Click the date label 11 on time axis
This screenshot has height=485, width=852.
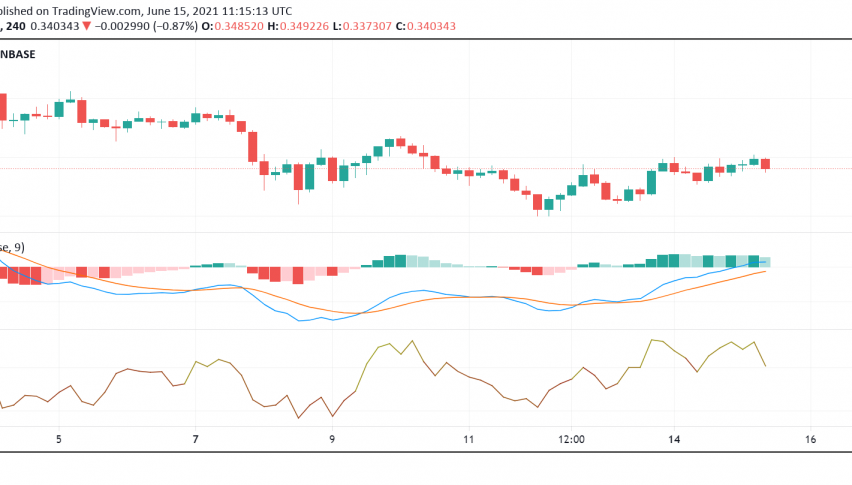point(468,439)
